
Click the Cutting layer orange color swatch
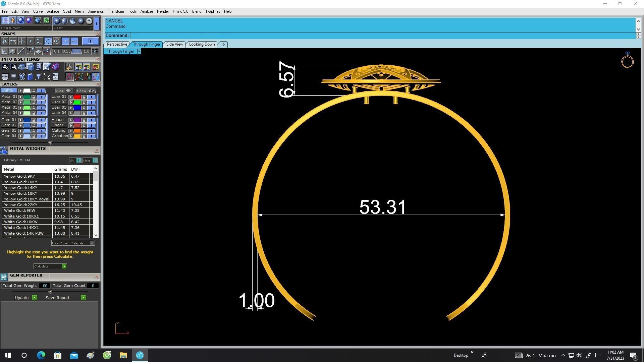click(77, 131)
